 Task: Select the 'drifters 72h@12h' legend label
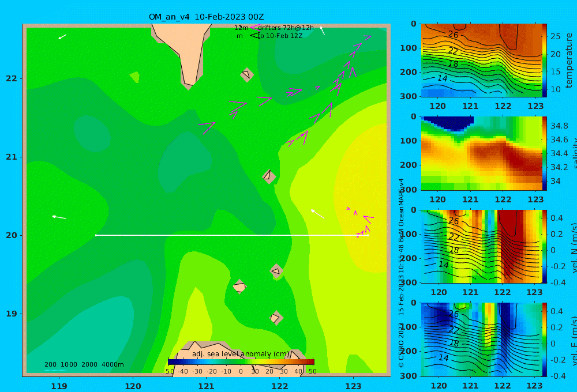coord(286,28)
